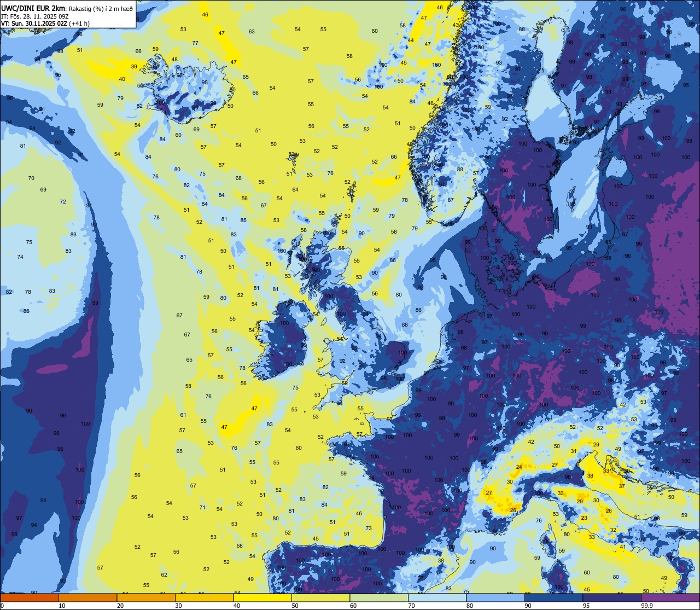The width and height of the screenshot is (700, 610).
Task: Select the 10–20 orange legend segment
Action: tap(87, 597)
